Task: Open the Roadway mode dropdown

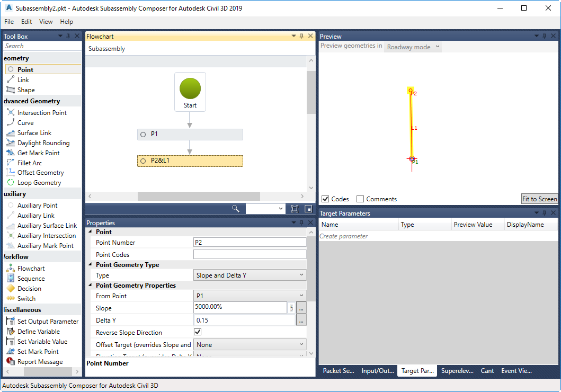Action: 413,47
